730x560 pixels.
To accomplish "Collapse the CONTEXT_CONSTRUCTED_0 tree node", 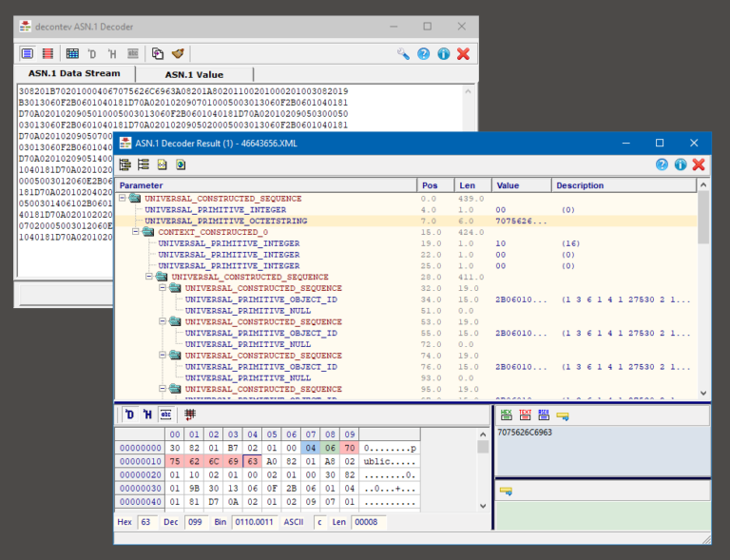I will [x=135, y=232].
